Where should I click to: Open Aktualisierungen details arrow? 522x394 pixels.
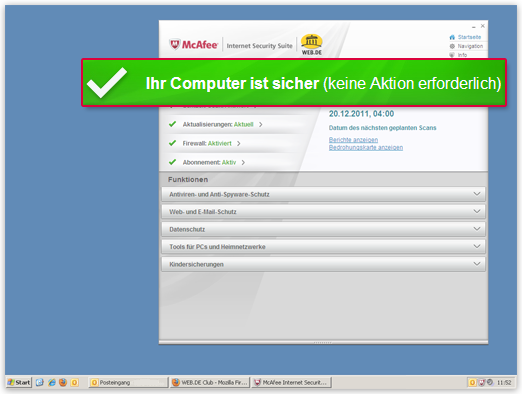click(x=261, y=124)
